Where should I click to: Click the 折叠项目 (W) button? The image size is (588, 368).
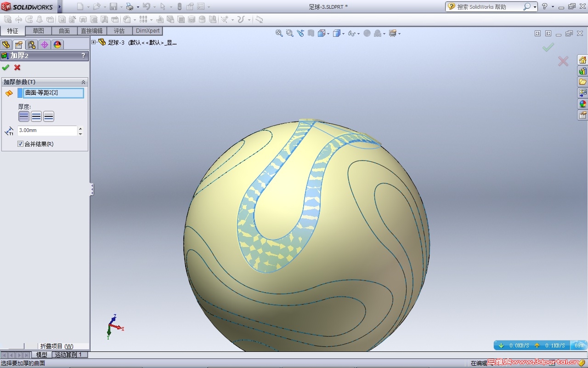[x=57, y=346]
